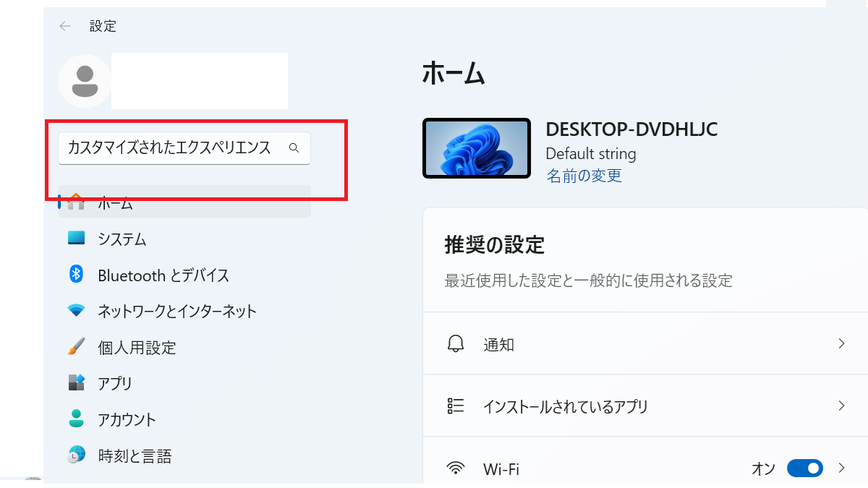
Task: Open Wi-Fi settings via the row chevron
Action: (841, 468)
